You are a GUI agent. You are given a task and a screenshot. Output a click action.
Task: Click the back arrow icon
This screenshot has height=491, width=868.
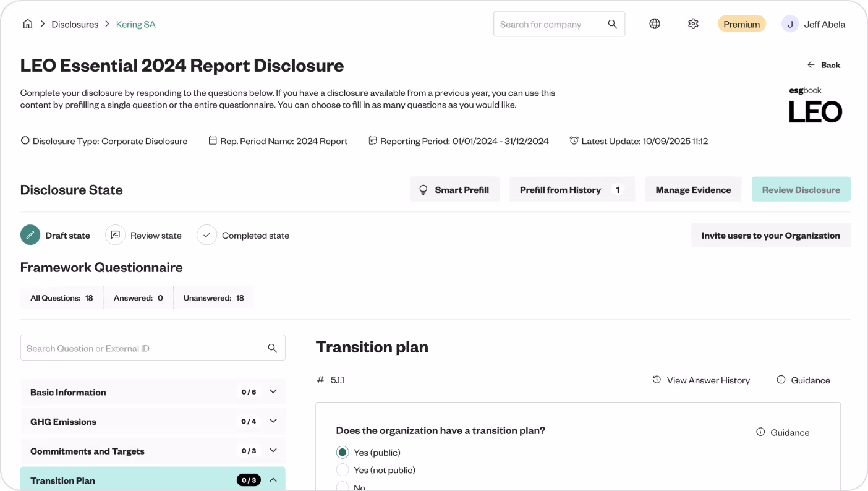pyautogui.click(x=811, y=65)
